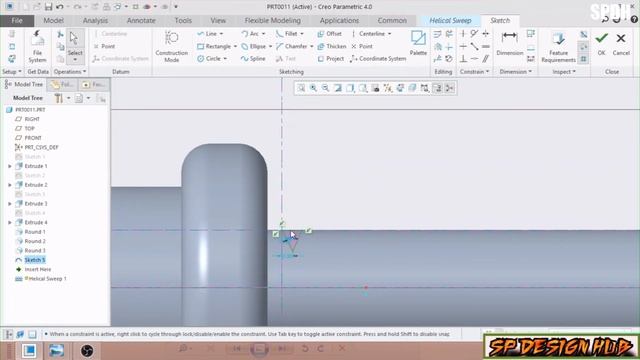This screenshot has height=360, width=640.
Task: Add a sketch Point in Sketching group
Action: 362,46
